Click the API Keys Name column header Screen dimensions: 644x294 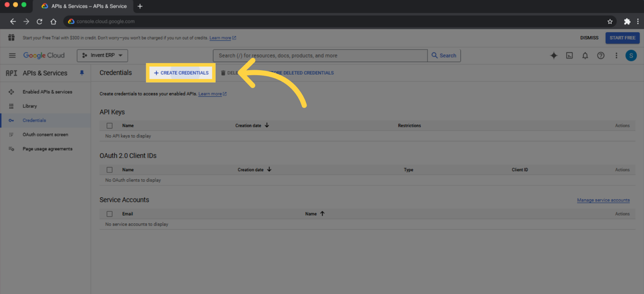(x=128, y=126)
